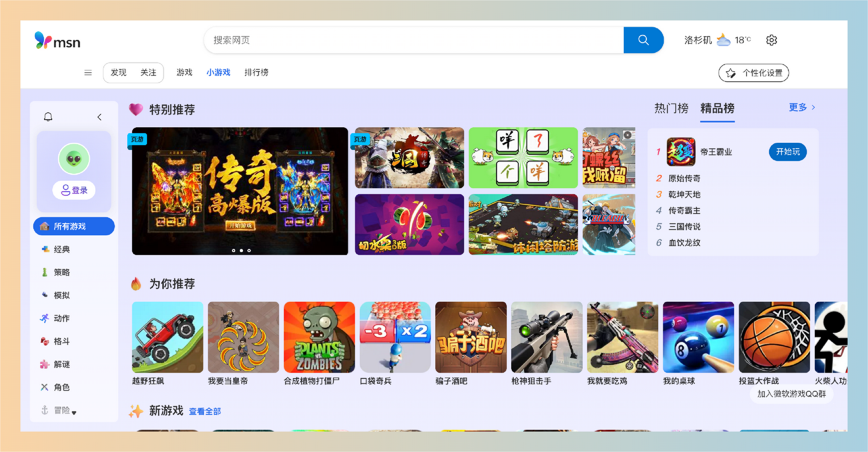Click the 洛杉矶 location text
Viewport: 868px width, 452px height.
pos(698,40)
